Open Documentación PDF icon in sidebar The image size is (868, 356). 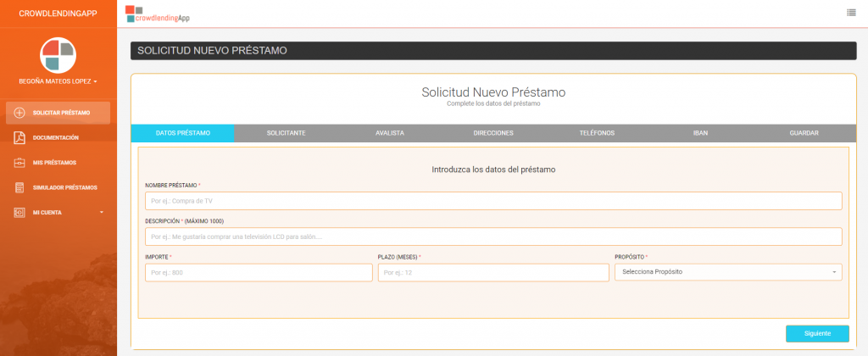tap(19, 138)
